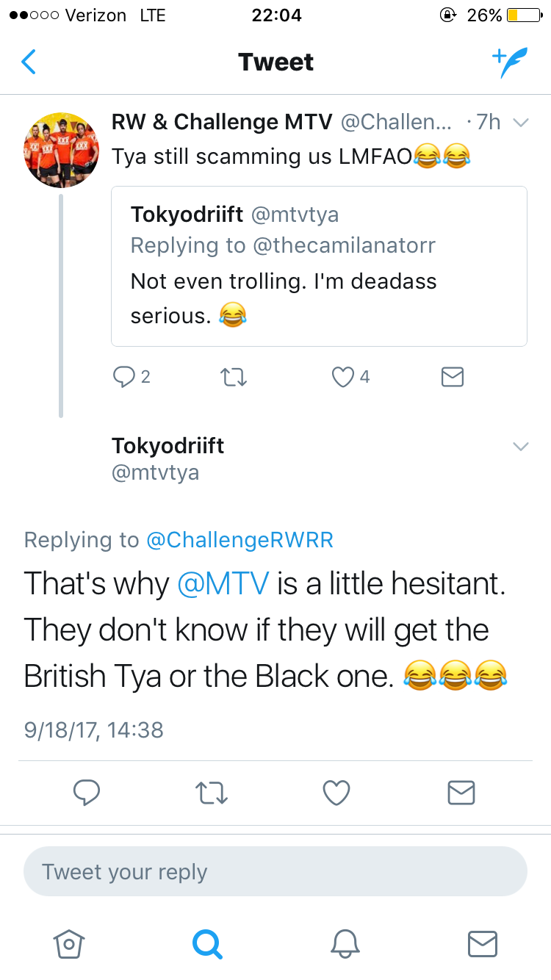Screen dimensions: 551x980
Task: Like the tweet with 4 likes
Action: [x=343, y=377]
